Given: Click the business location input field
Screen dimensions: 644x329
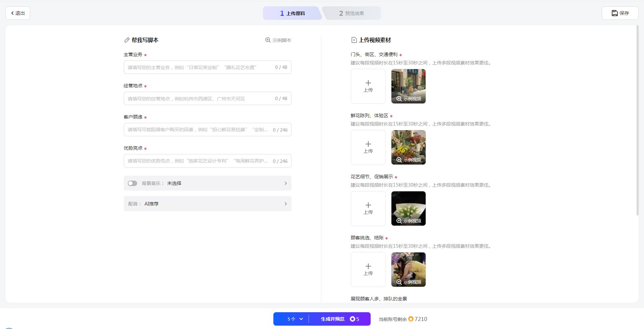Looking at the screenshot, I should point(200,99).
